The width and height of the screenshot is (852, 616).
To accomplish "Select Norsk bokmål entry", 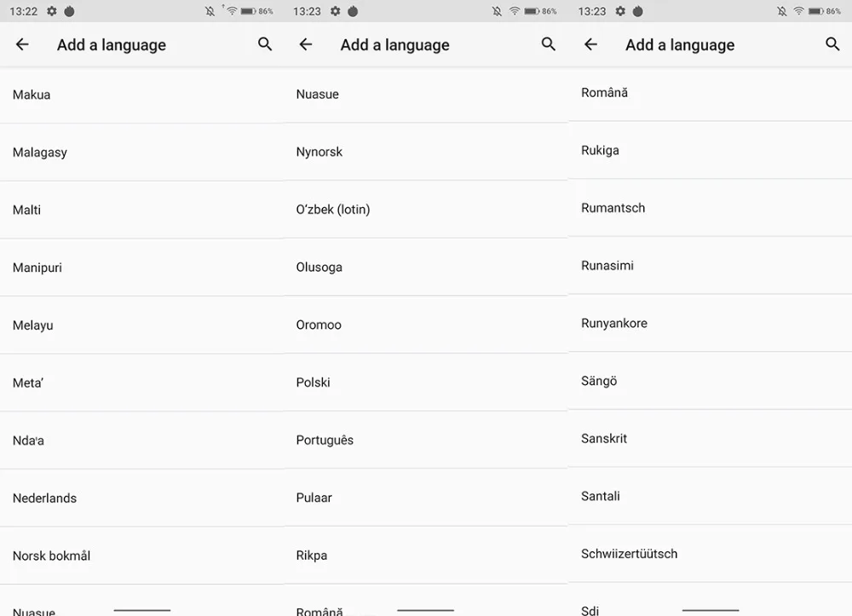I will click(141, 556).
